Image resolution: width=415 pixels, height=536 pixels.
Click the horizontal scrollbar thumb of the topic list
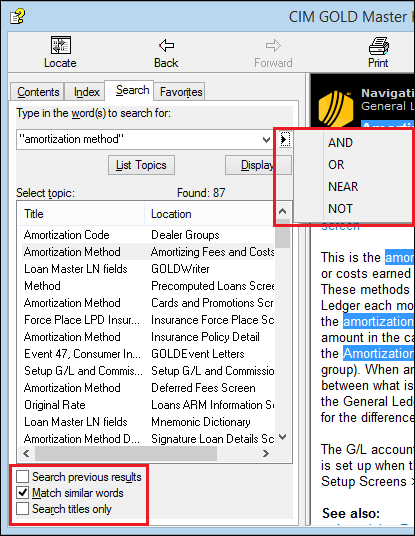click(126, 454)
